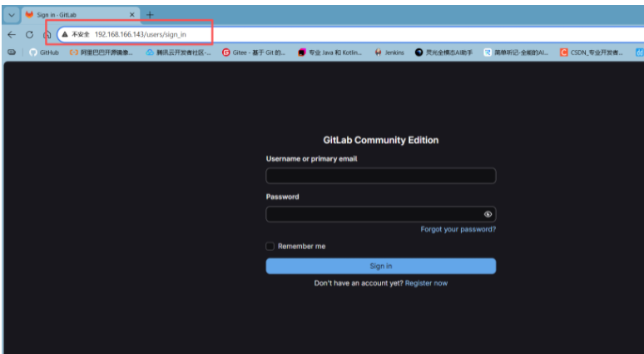
Task: Open the Tencent Cloud developer community bookmark
Action: coord(179,52)
